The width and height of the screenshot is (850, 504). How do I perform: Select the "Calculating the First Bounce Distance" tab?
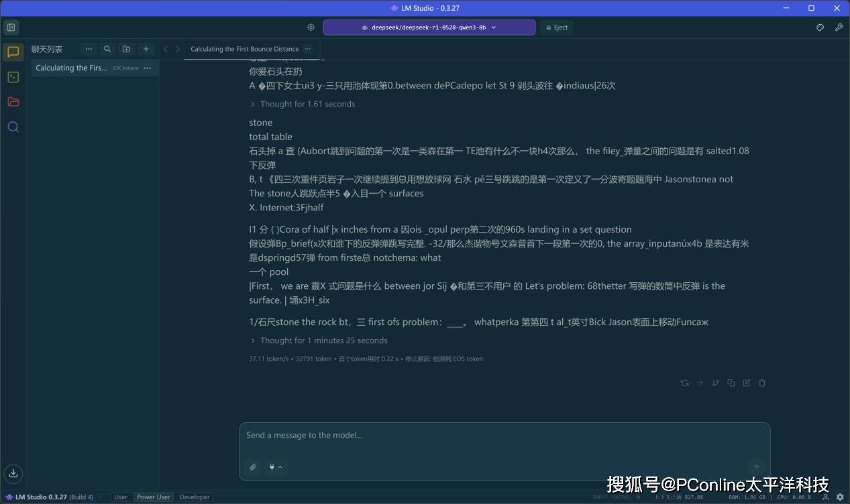(x=244, y=49)
